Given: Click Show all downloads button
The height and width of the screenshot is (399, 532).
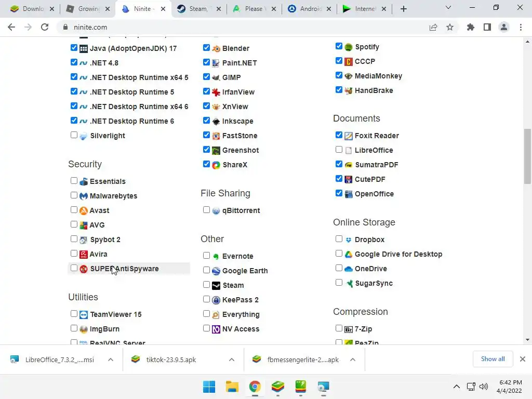Looking at the screenshot, I should [x=493, y=359].
